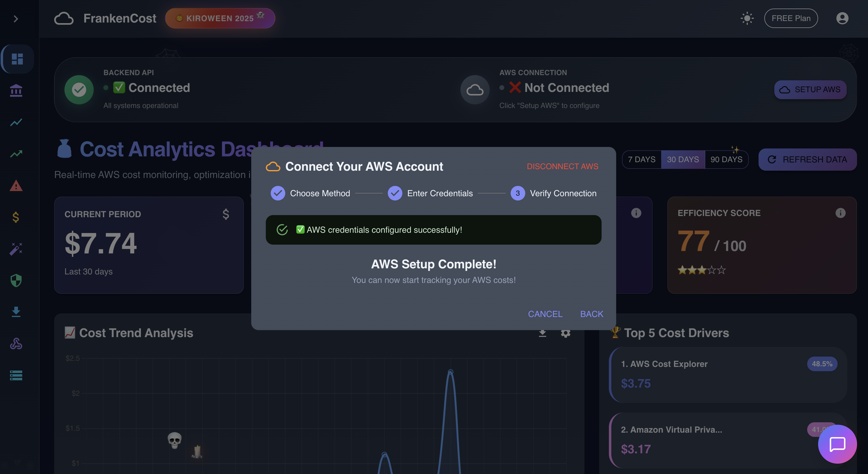This screenshot has width=868, height=474.
Task: Open the chat bubble floating button
Action: tap(837, 444)
